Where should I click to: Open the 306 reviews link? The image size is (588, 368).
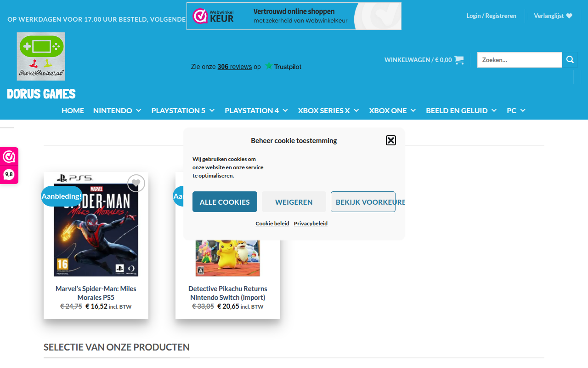235,67
